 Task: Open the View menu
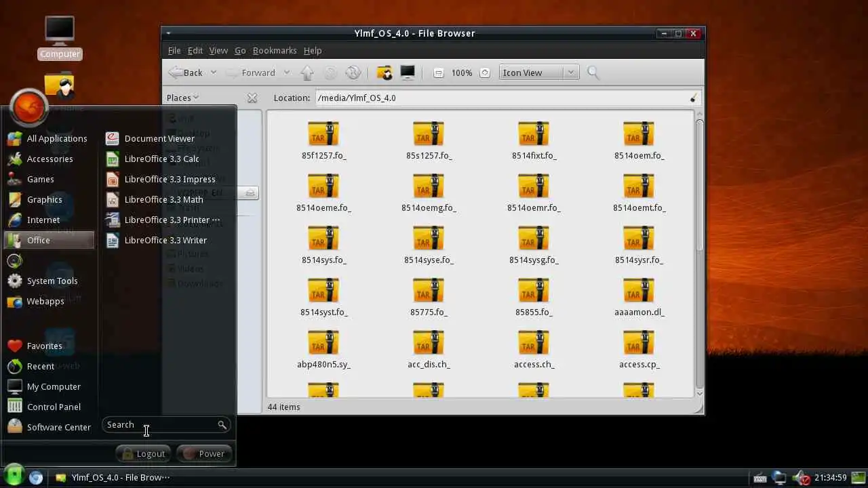[x=218, y=51]
